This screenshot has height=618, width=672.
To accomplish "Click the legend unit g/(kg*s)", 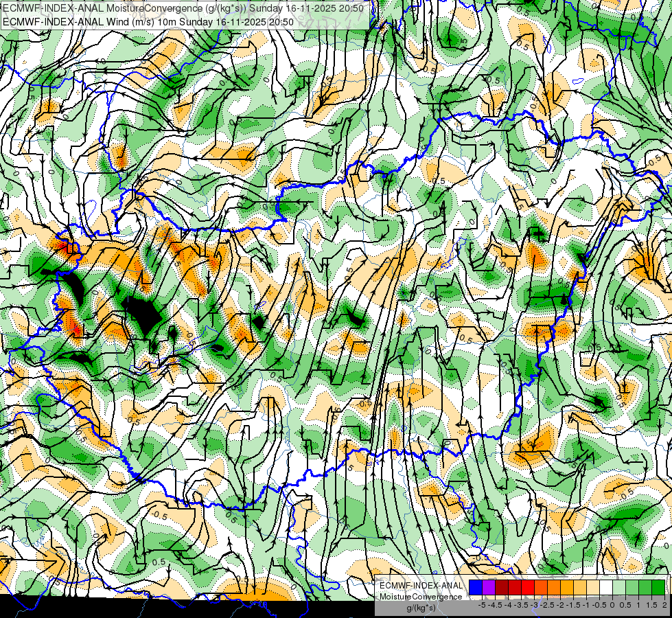I will (421, 608).
